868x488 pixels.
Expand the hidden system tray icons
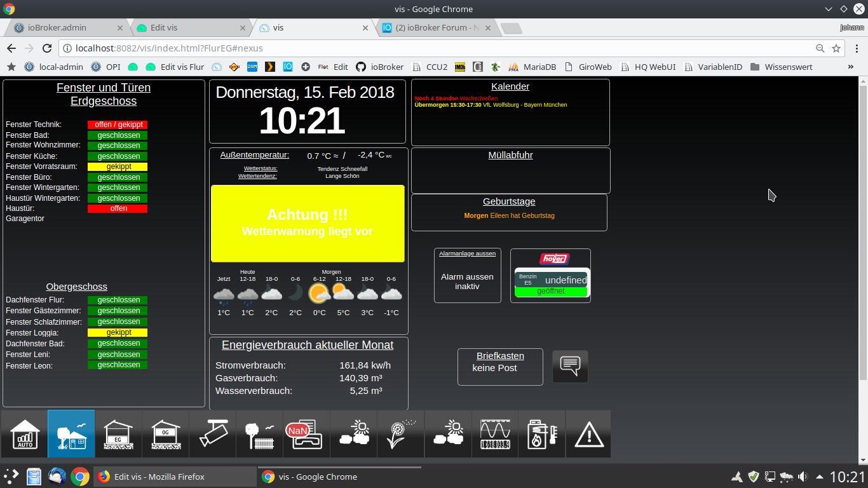click(820, 477)
